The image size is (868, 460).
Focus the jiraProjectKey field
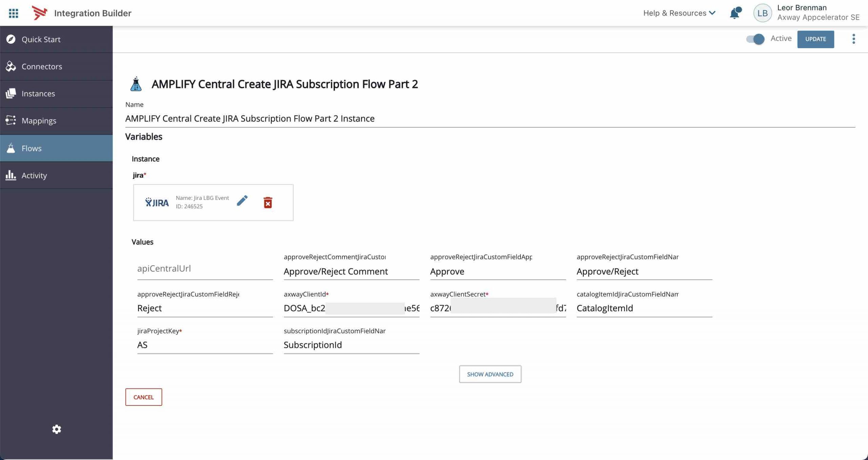click(205, 345)
